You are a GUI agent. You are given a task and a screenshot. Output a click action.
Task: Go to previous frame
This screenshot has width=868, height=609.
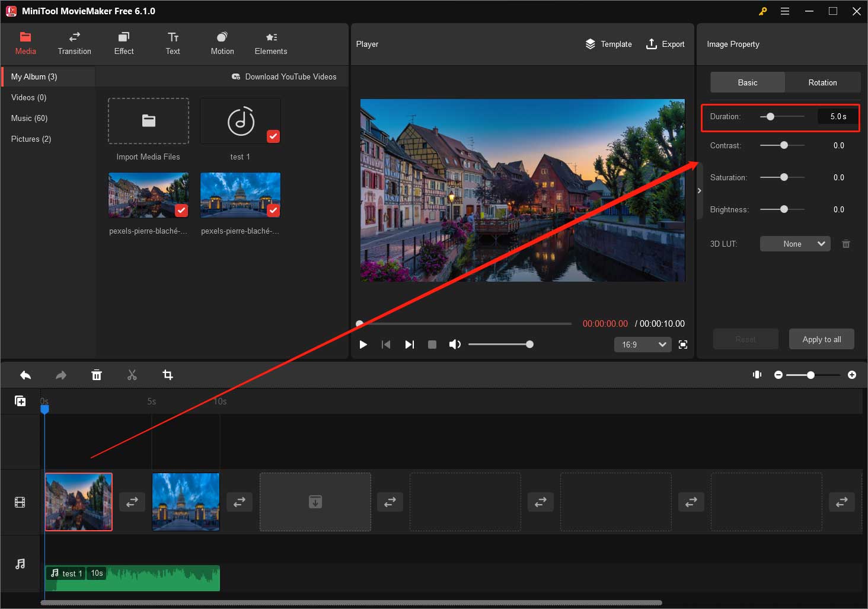point(386,345)
